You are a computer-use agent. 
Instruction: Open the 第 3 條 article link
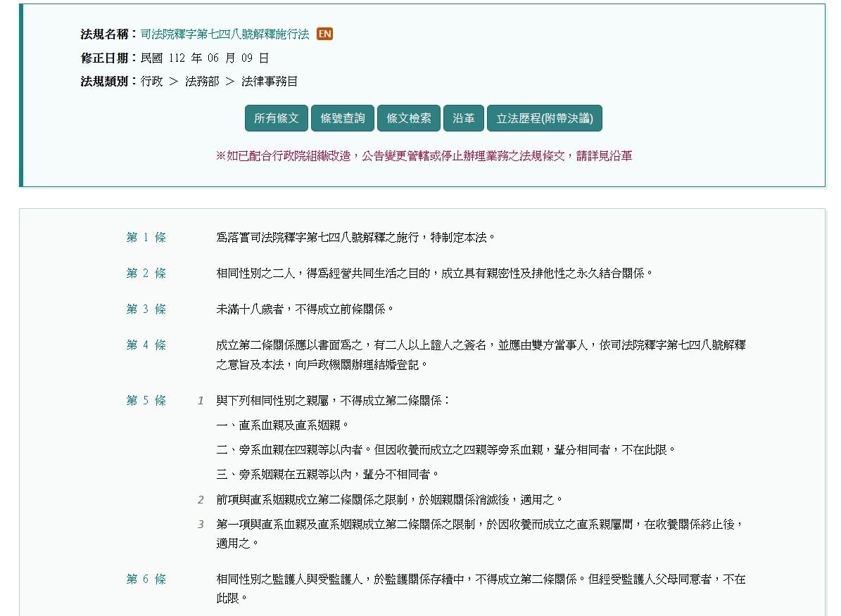coord(146,309)
